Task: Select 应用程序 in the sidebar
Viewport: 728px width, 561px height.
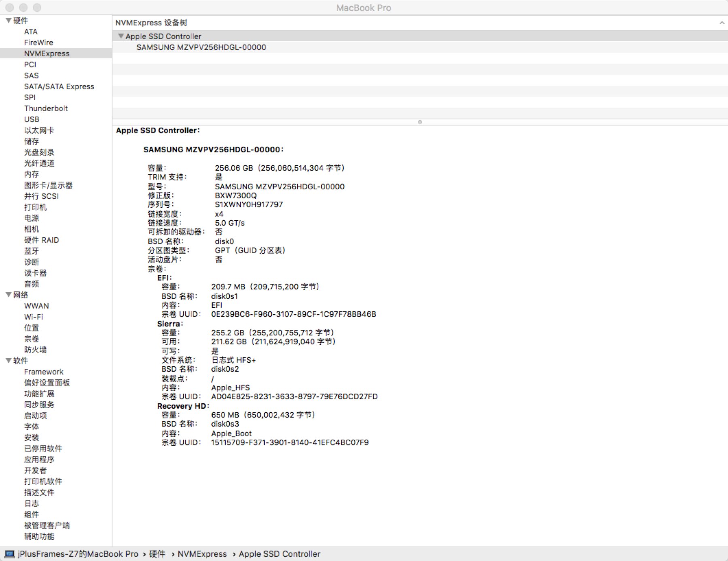Action: coord(39,460)
